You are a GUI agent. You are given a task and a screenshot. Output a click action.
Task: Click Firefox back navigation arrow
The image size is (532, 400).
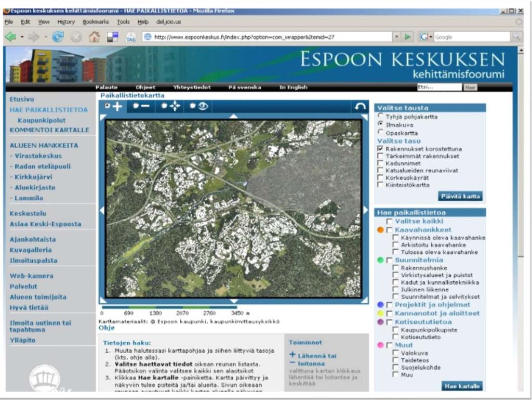pos(10,37)
